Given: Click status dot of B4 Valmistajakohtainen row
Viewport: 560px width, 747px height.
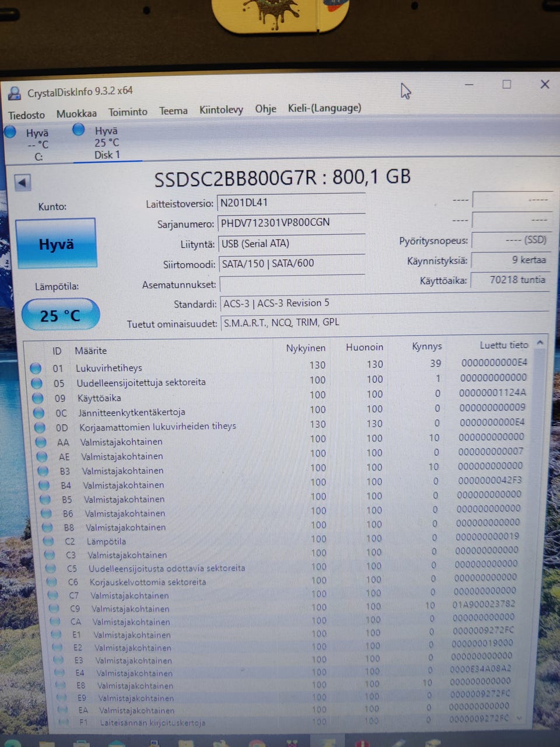Looking at the screenshot, I should click(44, 486).
